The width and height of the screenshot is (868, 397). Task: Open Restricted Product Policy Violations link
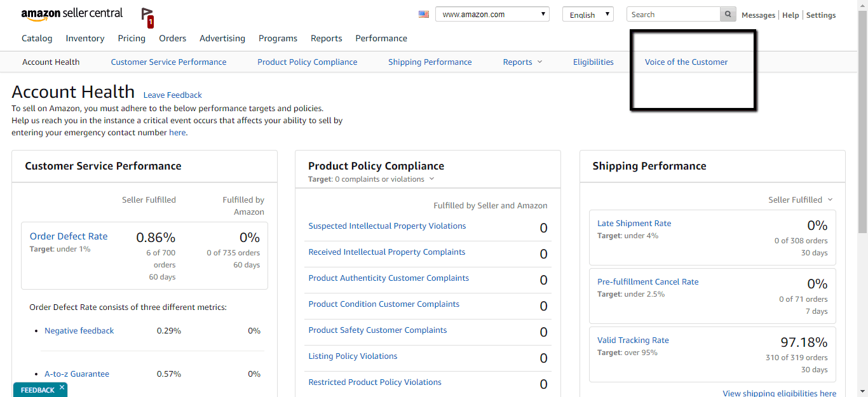coord(375,382)
